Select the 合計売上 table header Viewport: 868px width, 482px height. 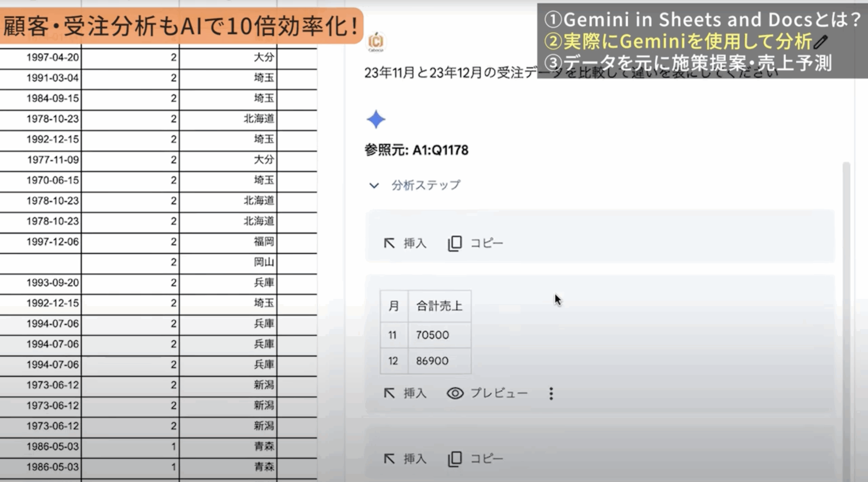click(439, 306)
